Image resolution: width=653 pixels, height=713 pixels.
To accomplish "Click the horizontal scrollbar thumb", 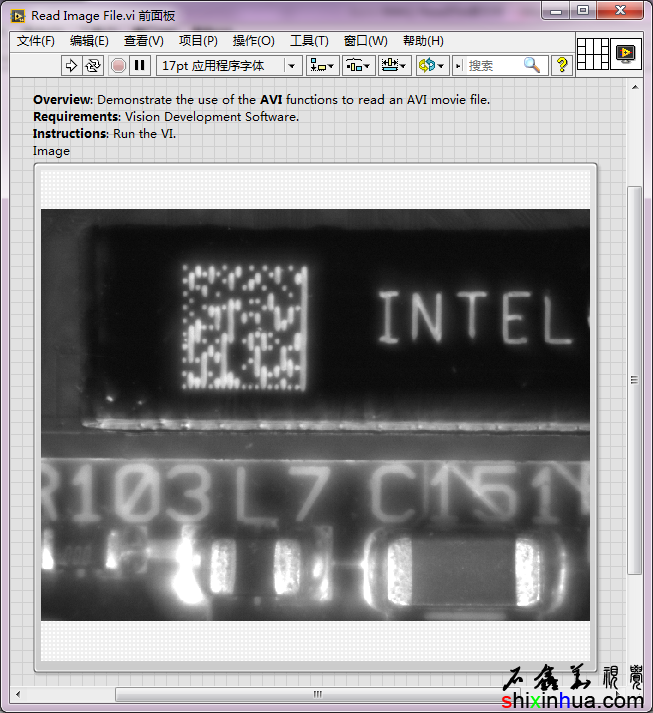I will [x=317, y=694].
